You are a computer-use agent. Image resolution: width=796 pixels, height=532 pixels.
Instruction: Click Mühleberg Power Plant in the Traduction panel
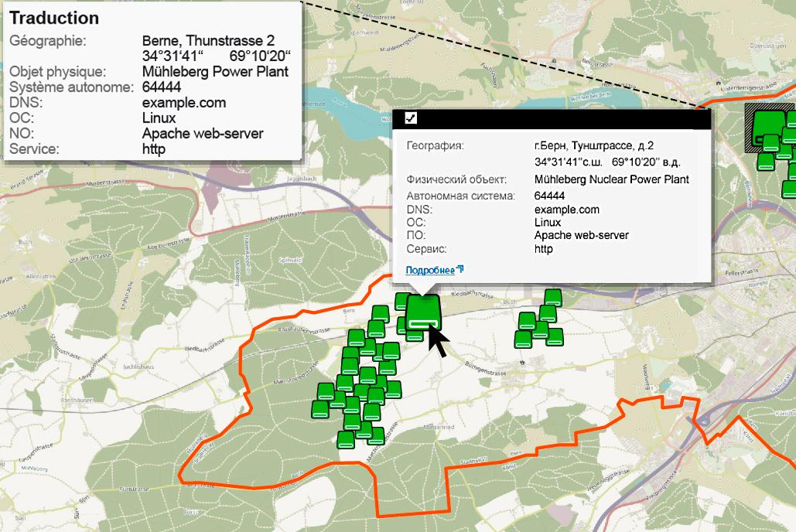(x=215, y=72)
